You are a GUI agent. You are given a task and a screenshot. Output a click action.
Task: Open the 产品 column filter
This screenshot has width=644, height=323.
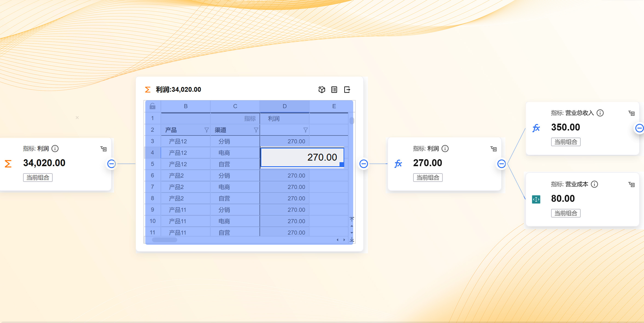[207, 130]
